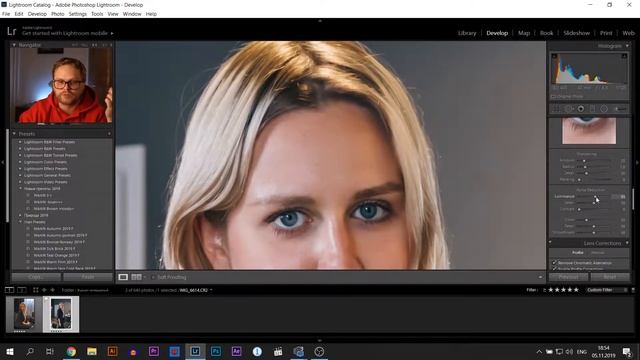
Task: Select second filmstrip photo thumbnail
Action: [x=61, y=314]
